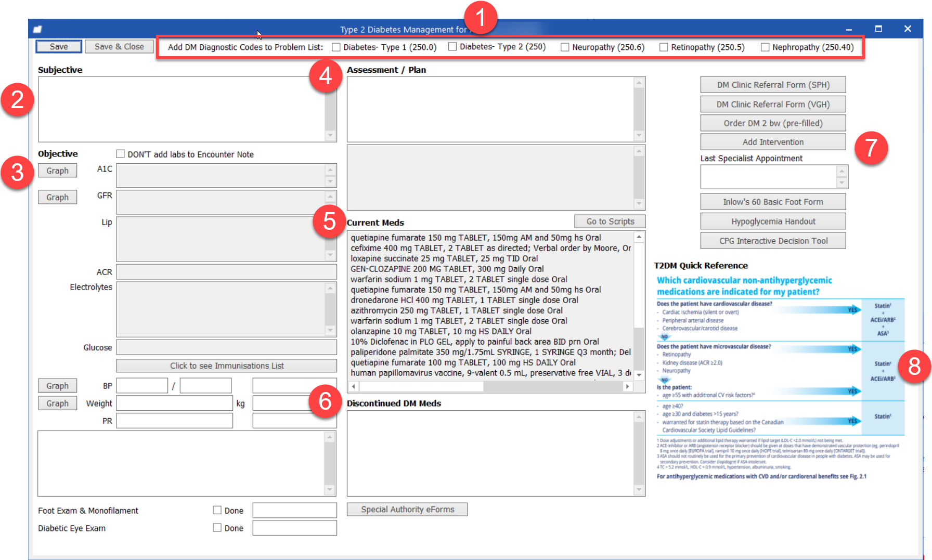The width and height of the screenshot is (932, 560).
Task: Open DM Clinic Referral Form (SPH)
Action: point(773,85)
